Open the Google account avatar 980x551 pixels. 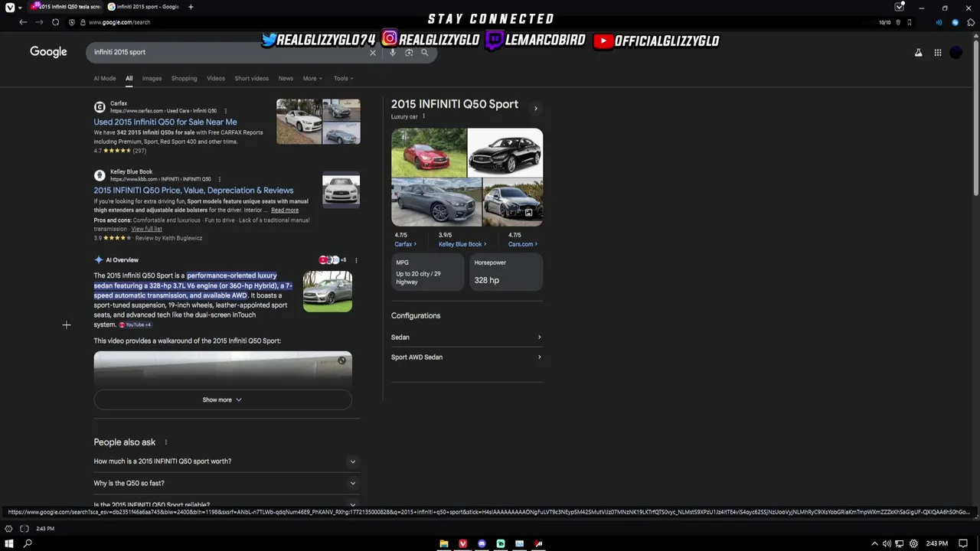(x=956, y=53)
